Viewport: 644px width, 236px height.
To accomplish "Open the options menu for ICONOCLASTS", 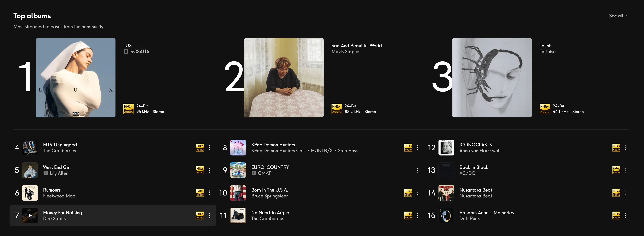I will (x=626, y=147).
